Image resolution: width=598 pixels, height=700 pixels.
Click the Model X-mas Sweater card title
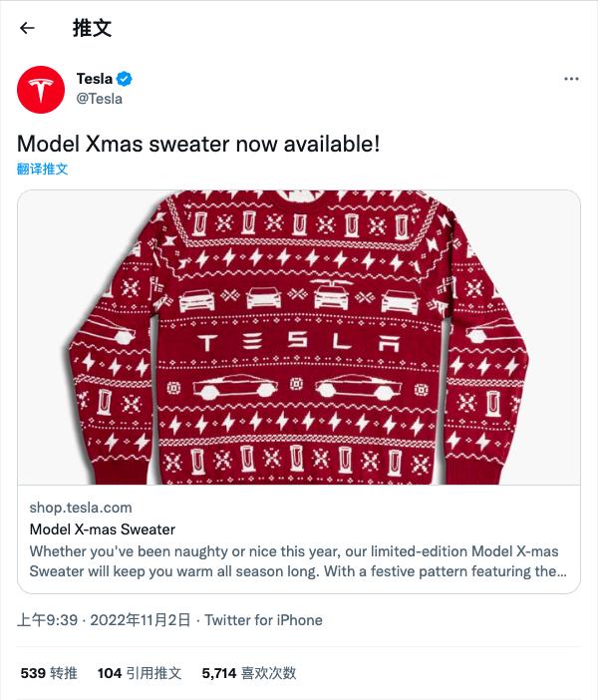click(x=103, y=529)
